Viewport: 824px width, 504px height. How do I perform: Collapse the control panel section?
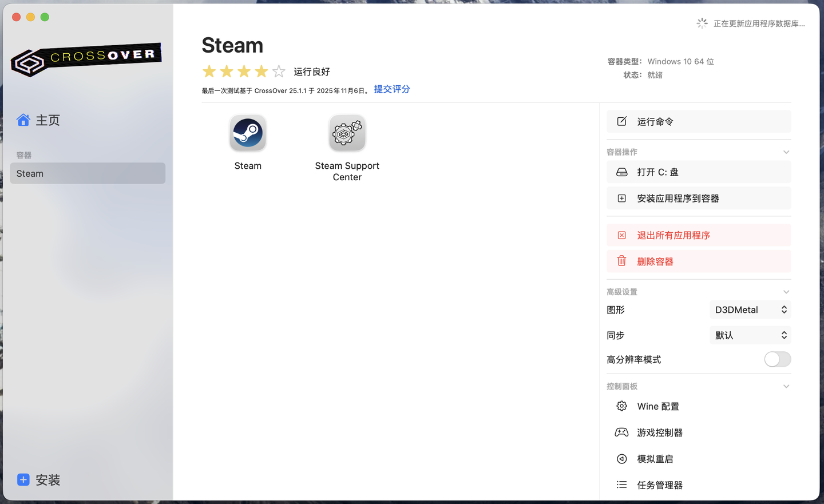tap(786, 386)
